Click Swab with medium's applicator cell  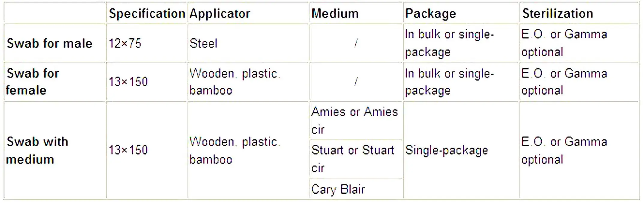[235, 150]
